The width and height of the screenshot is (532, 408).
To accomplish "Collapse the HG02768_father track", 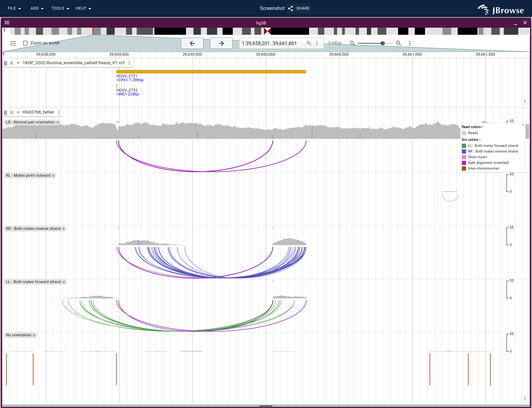I will [x=18, y=112].
